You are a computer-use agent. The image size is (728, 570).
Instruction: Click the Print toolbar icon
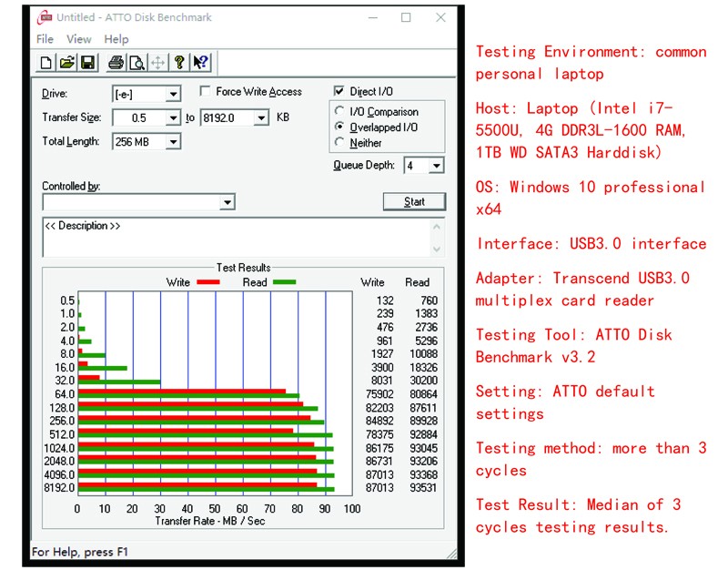116,63
